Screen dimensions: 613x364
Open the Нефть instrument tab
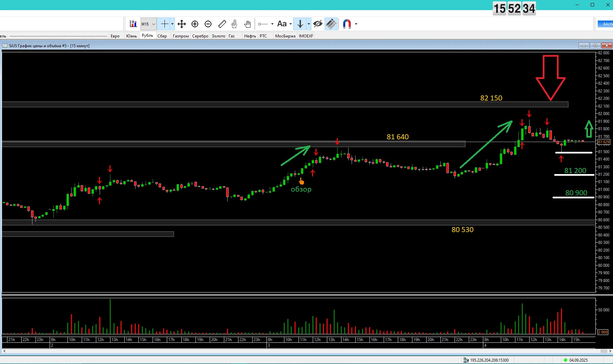pyautogui.click(x=250, y=36)
